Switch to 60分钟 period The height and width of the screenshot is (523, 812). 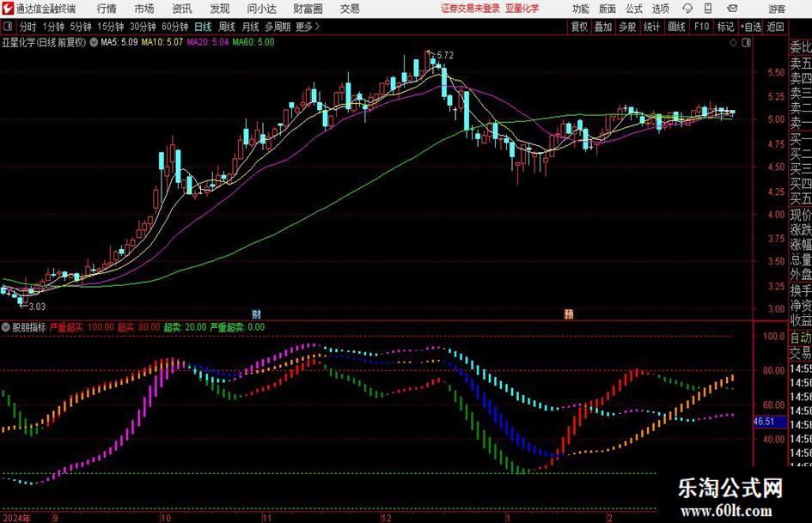point(175,27)
